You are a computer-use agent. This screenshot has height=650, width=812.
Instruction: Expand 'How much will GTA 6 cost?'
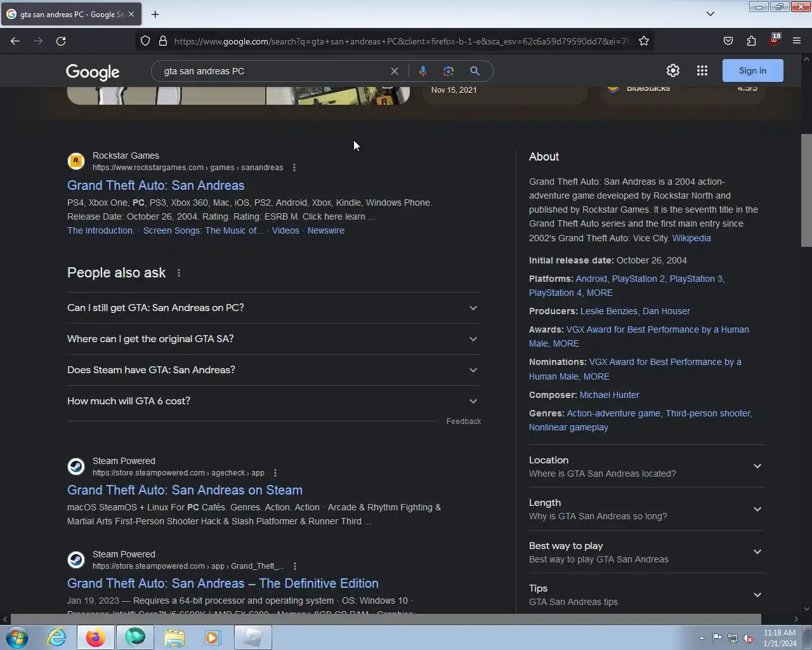point(273,401)
